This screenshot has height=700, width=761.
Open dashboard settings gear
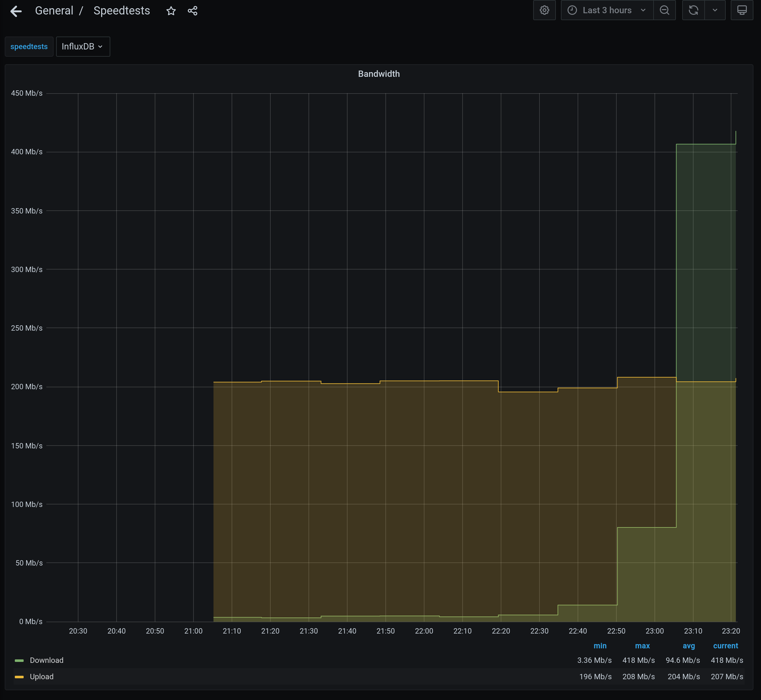click(x=544, y=10)
